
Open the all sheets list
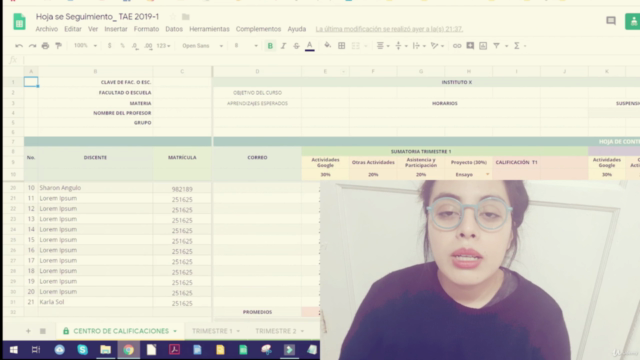[42, 331]
